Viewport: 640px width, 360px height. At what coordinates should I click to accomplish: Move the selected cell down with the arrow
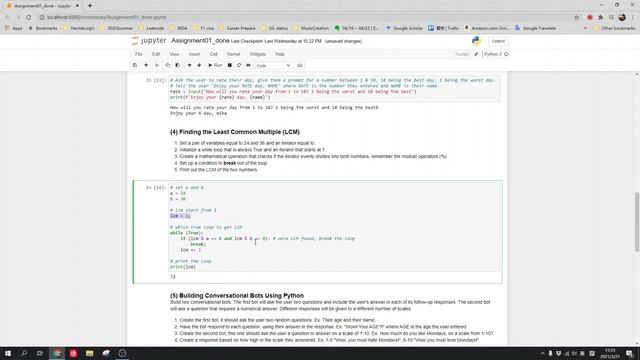[199, 65]
